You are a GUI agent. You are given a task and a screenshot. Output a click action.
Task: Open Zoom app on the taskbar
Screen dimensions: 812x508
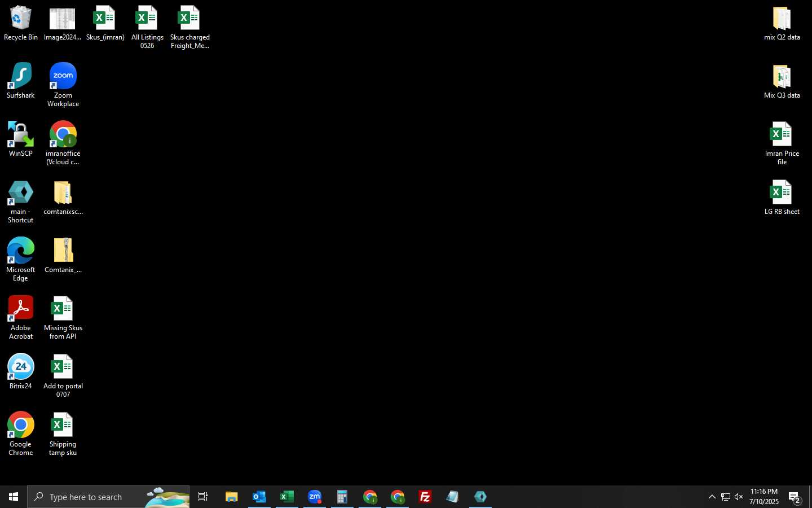coord(315,497)
